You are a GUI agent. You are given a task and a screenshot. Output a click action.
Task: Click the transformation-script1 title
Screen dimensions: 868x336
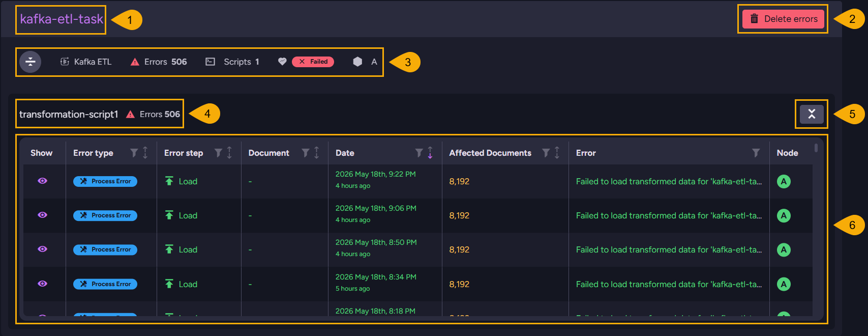(69, 115)
